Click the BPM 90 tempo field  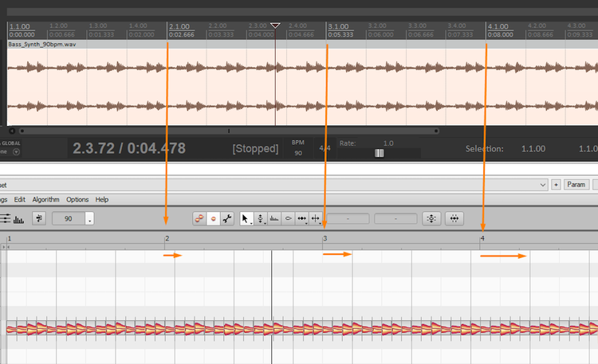[x=298, y=153]
